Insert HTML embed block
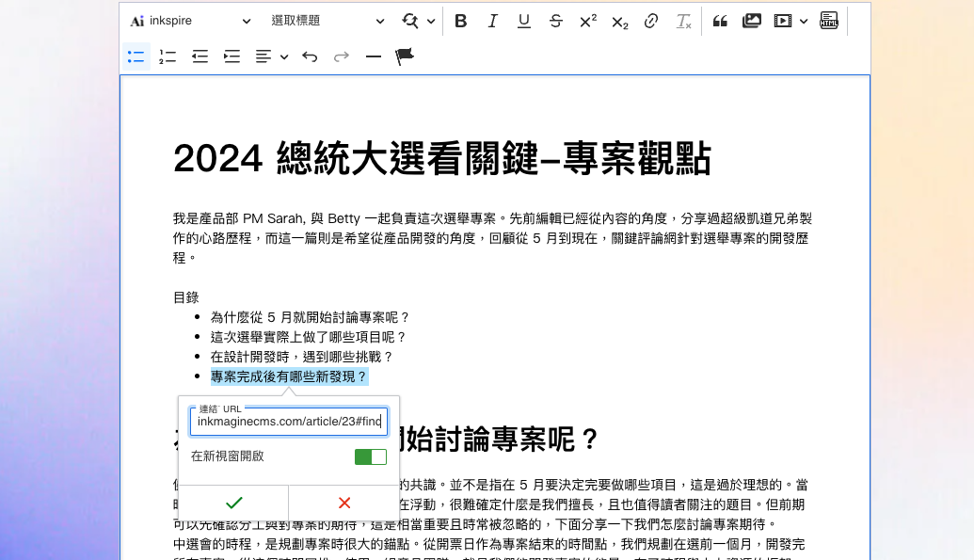The image size is (974, 560). [x=829, y=21]
